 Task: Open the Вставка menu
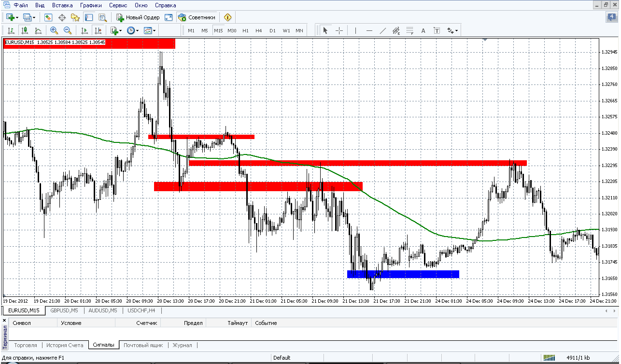[x=62, y=5]
